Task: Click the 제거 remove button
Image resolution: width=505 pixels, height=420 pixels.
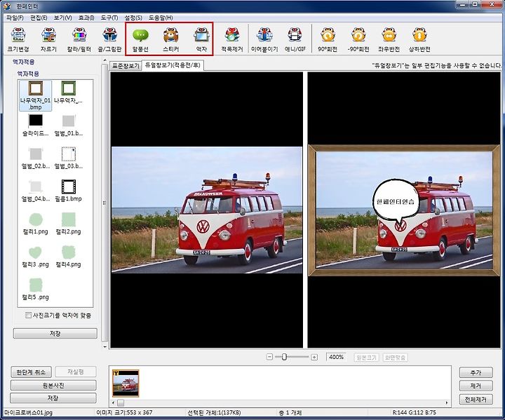Action: tap(476, 386)
